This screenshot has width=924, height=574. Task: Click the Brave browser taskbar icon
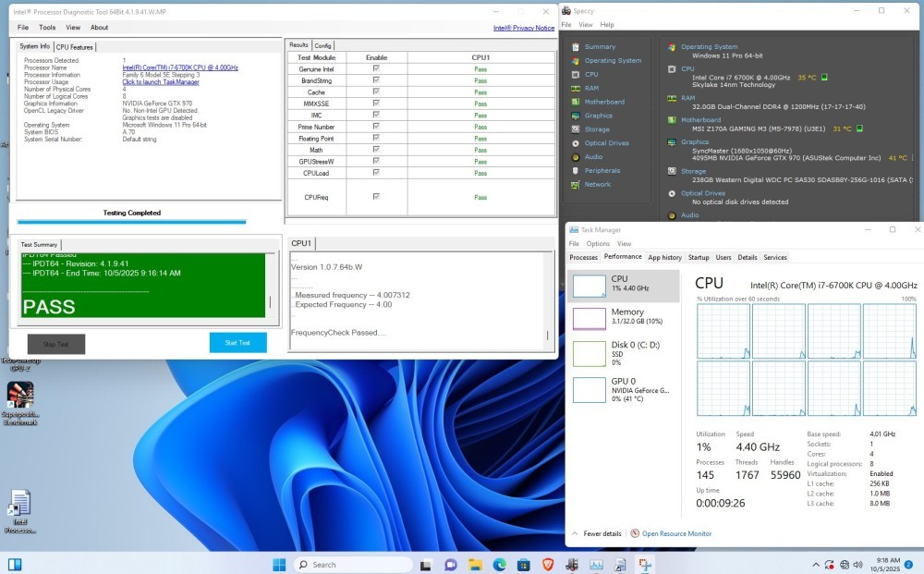548,565
